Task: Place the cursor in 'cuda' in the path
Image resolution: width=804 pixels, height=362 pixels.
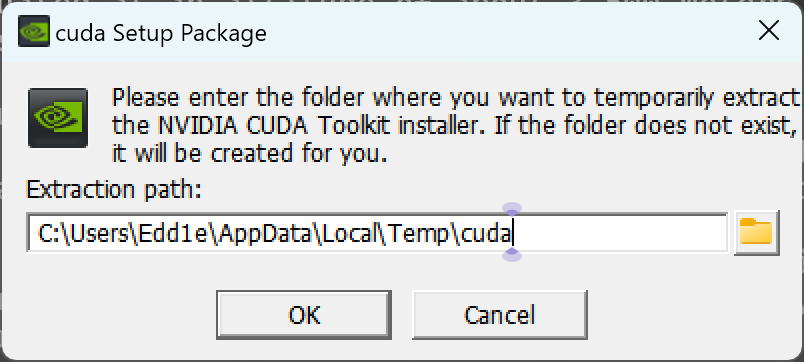Action: (x=487, y=234)
